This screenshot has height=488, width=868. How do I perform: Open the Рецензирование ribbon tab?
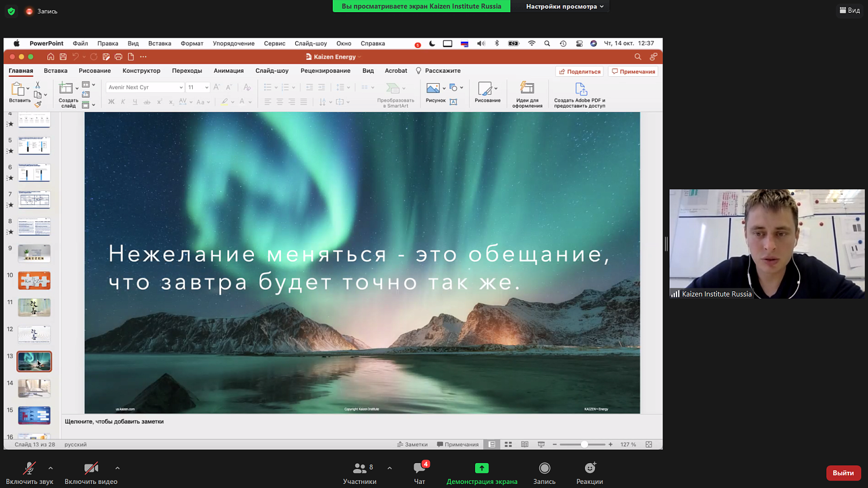coord(325,71)
